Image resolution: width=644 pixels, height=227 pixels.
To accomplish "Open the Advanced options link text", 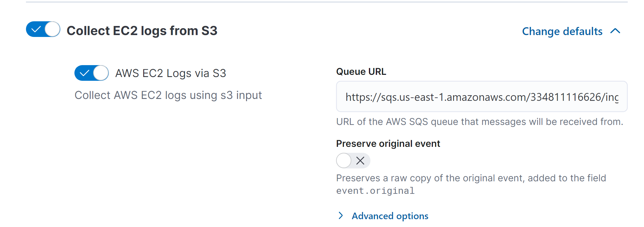I will [390, 216].
